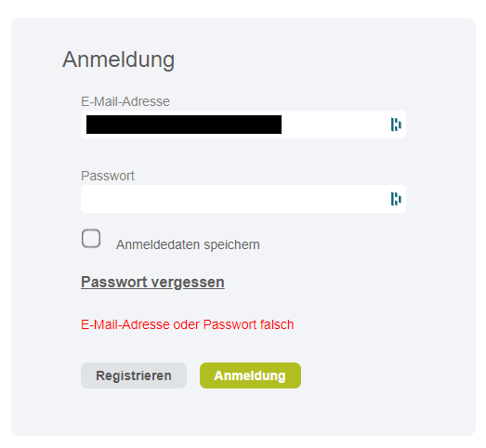Image resolution: width=486 pixels, height=448 pixels.
Task: Click the word falsch in the error message
Action: [x=277, y=324]
